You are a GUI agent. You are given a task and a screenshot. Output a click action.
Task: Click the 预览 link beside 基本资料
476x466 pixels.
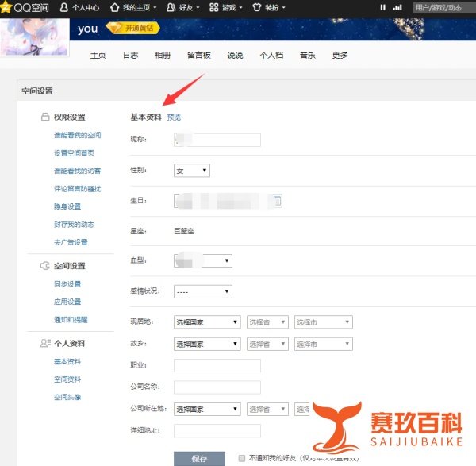coord(174,117)
